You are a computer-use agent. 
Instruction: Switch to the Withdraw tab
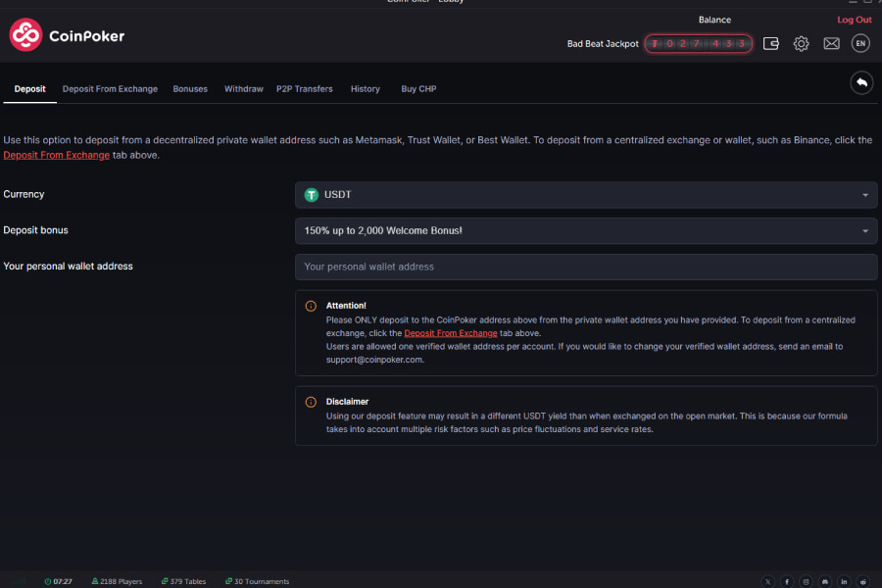point(243,89)
